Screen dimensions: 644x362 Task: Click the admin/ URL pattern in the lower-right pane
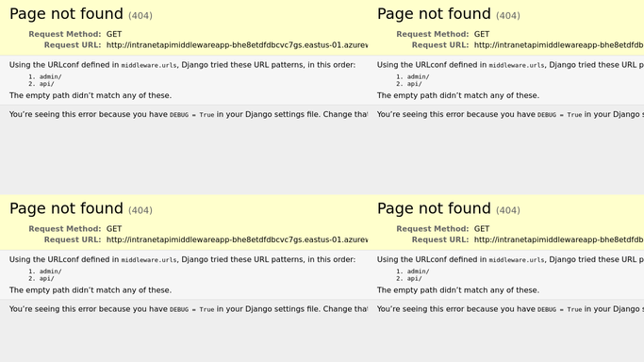coord(418,271)
